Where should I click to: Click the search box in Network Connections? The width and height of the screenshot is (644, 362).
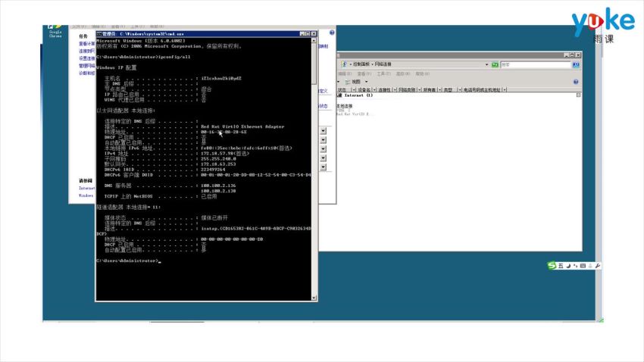(536, 64)
